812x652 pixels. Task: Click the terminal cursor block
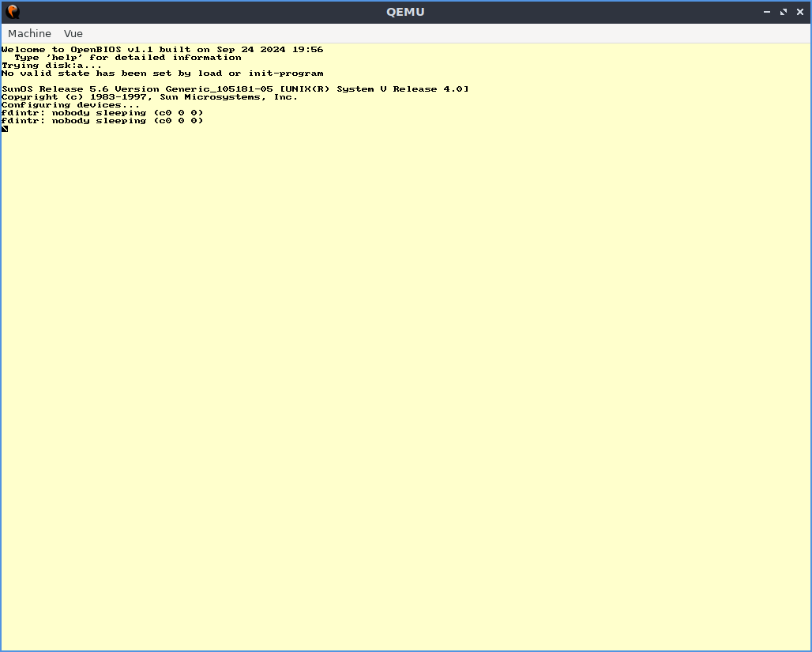pos(5,129)
